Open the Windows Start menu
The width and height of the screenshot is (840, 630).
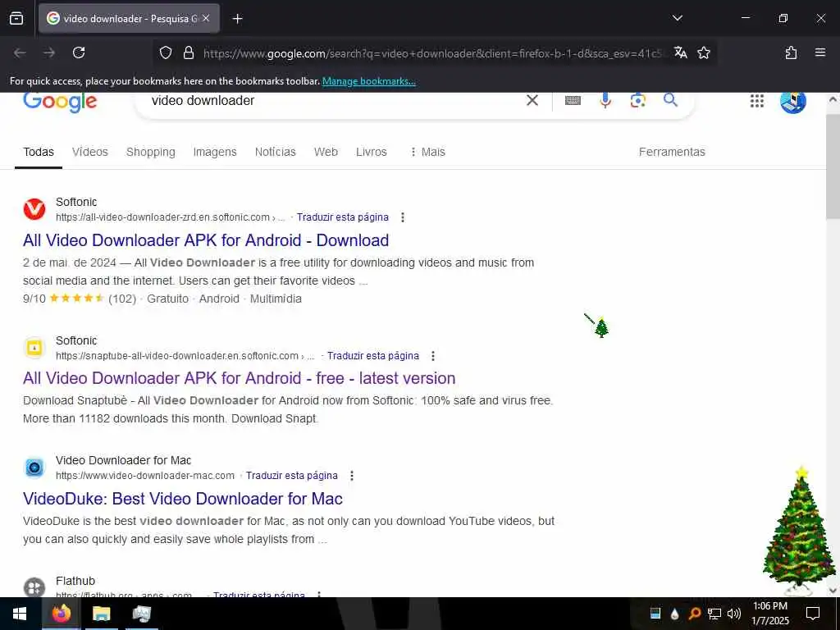coord(20,614)
